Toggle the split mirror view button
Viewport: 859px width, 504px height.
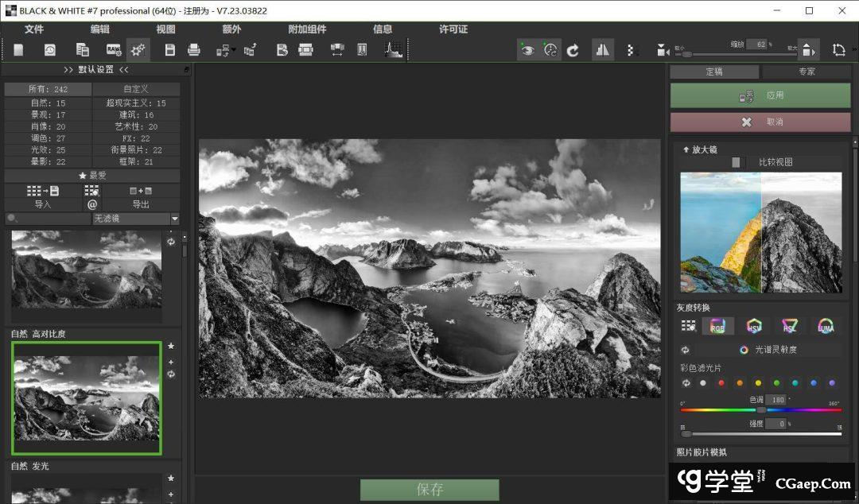click(602, 50)
